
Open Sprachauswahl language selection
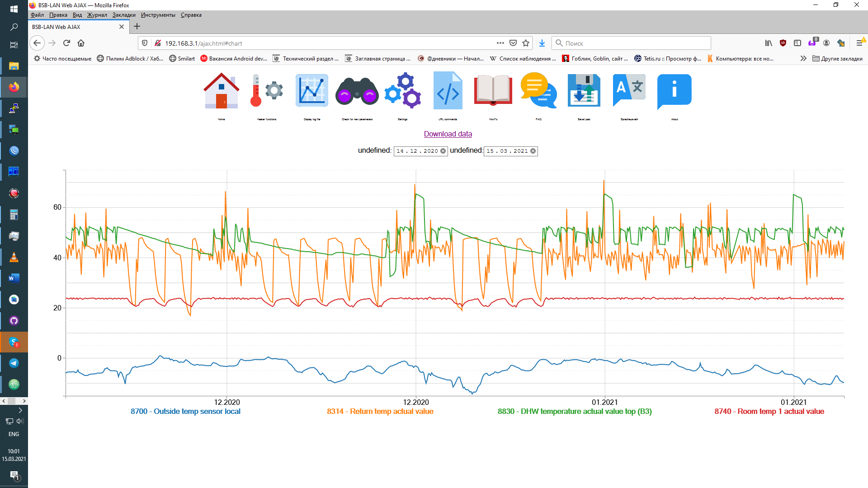coord(629,90)
